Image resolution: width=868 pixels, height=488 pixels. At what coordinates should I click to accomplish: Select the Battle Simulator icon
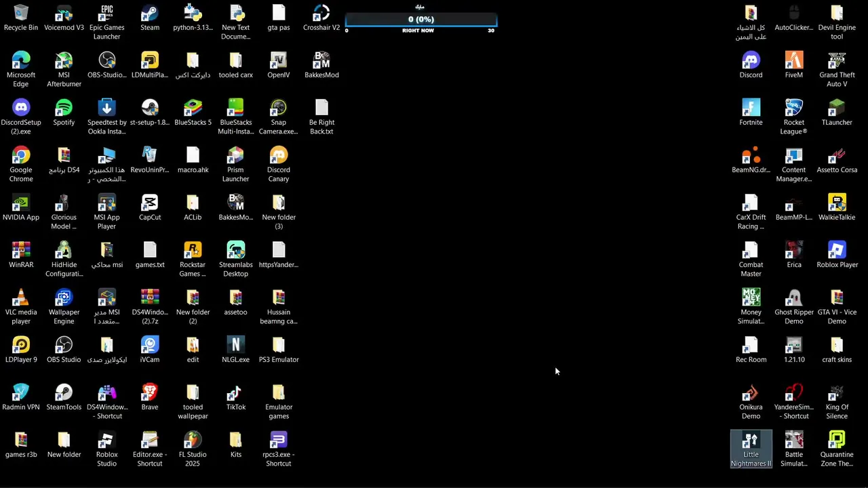(794, 449)
